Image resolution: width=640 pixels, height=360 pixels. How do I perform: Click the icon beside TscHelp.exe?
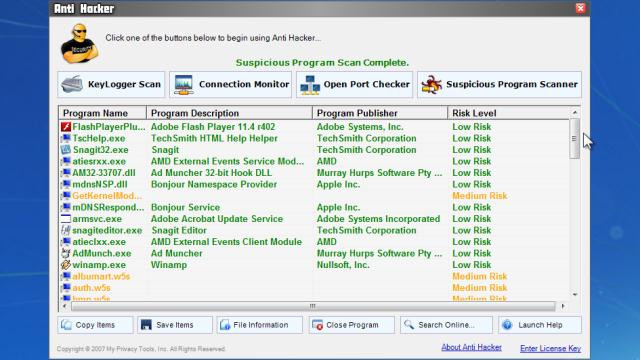tap(66, 138)
